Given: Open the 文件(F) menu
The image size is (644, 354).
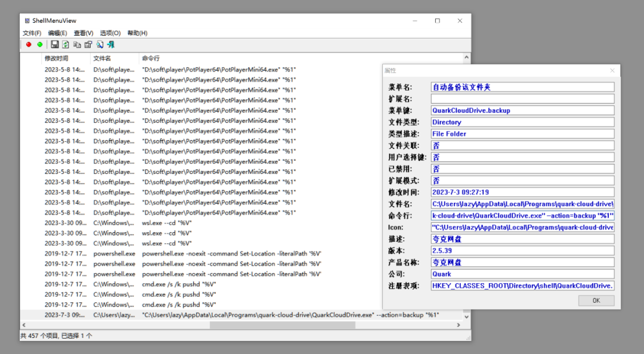Looking at the screenshot, I should pyautogui.click(x=32, y=33).
